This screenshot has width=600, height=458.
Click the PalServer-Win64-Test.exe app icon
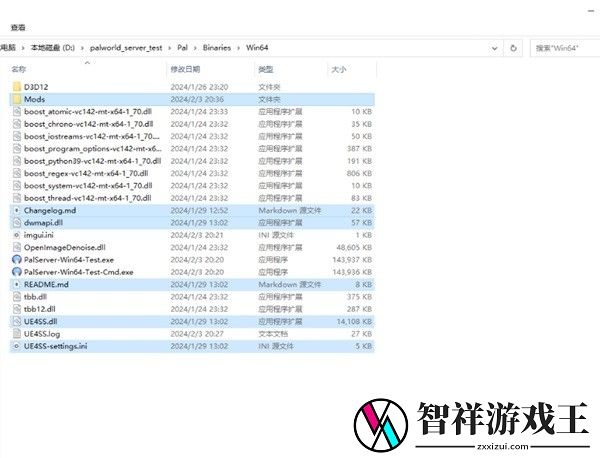pos(16,259)
